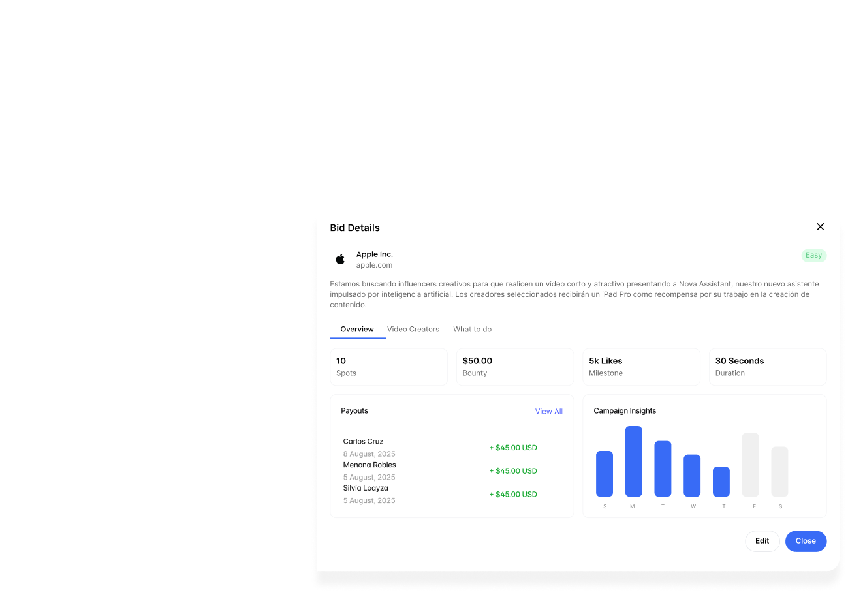848x616 pixels.
Task: Click the $50.00 Bounty card
Action: pyautogui.click(x=514, y=367)
